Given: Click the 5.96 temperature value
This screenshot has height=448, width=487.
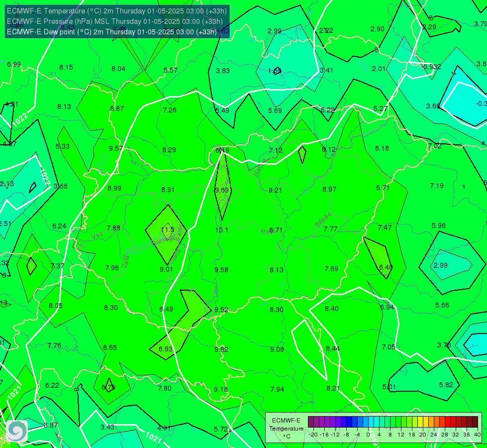Looking at the screenshot, I should click(439, 225).
